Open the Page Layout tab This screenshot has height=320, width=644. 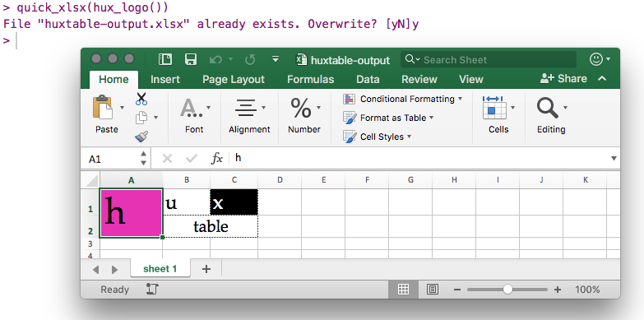pos(234,79)
